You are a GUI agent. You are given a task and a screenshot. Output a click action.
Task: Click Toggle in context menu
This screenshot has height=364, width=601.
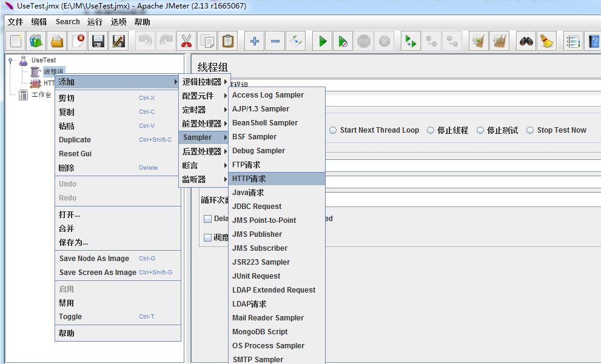click(x=117, y=317)
